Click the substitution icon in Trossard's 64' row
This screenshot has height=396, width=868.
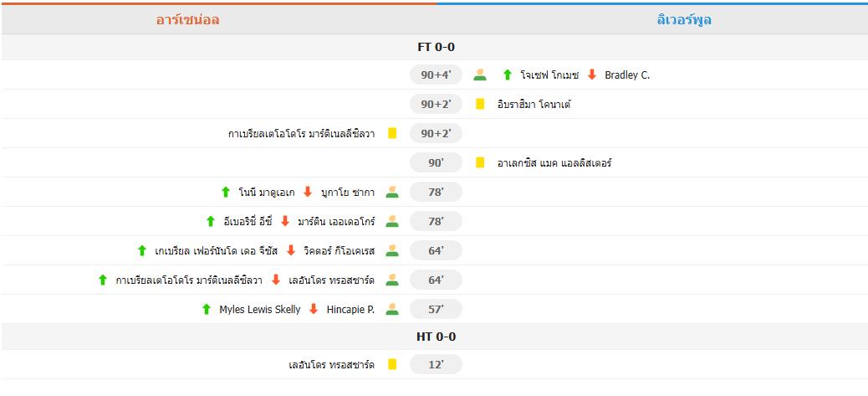tap(392, 280)
